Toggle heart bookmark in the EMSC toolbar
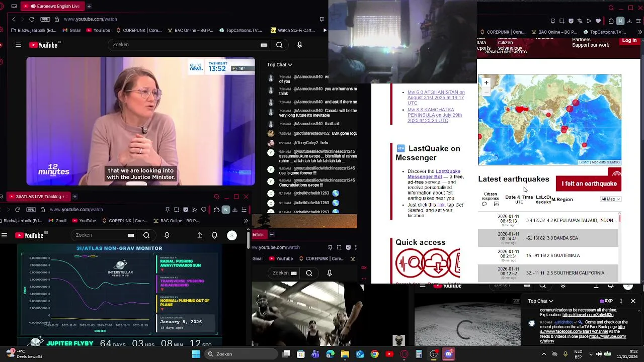644x362 pixels. pos(598,21)
